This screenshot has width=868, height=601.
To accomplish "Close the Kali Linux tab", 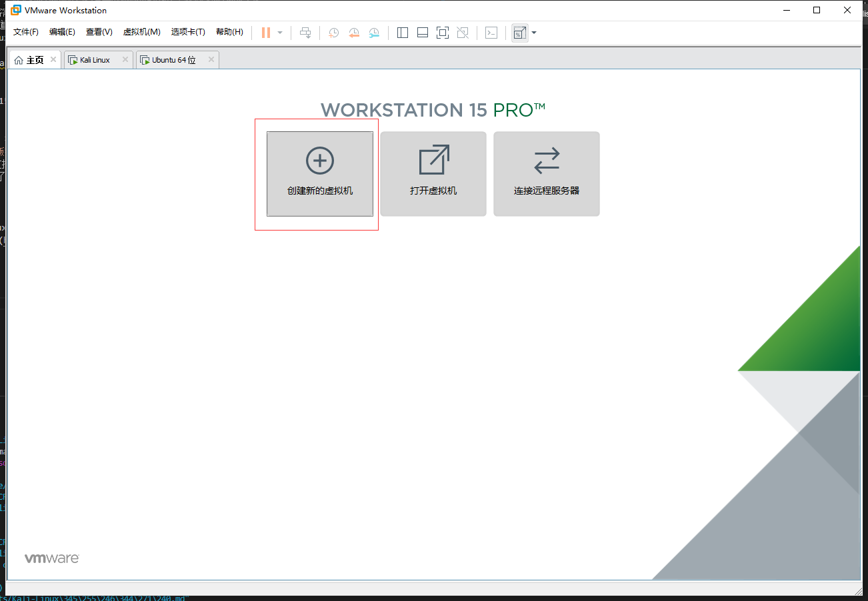I will coord(125,59).
